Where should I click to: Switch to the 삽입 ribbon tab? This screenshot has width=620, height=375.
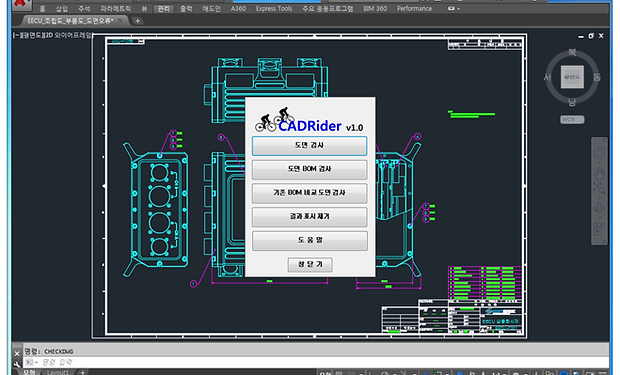pyautogui.click(x=62, y=8)
